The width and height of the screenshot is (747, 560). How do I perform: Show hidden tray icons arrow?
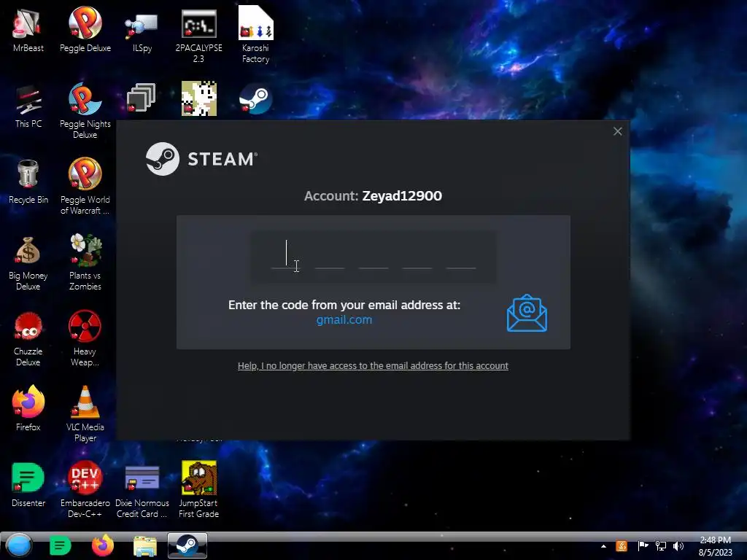tap(603, 546)
